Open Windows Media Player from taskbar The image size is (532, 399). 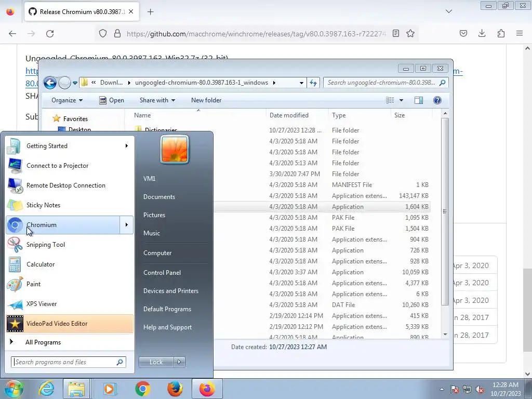pos(110,389)
